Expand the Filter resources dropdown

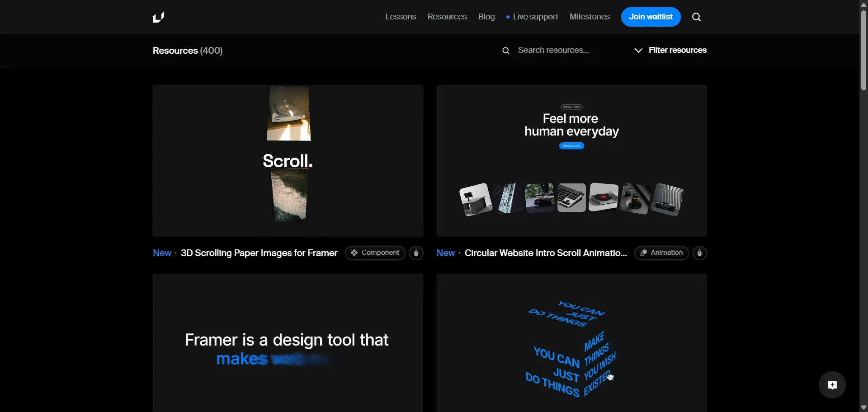click(670, 51)
